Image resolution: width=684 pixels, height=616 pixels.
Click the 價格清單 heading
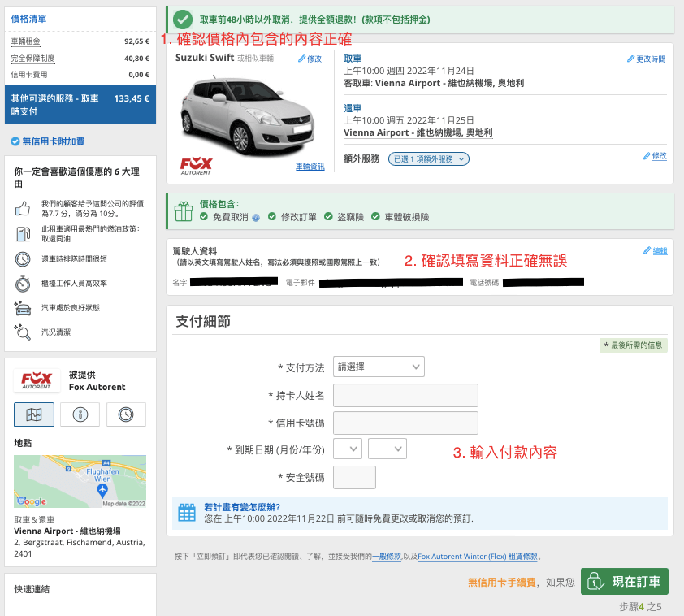click(28, 19)
